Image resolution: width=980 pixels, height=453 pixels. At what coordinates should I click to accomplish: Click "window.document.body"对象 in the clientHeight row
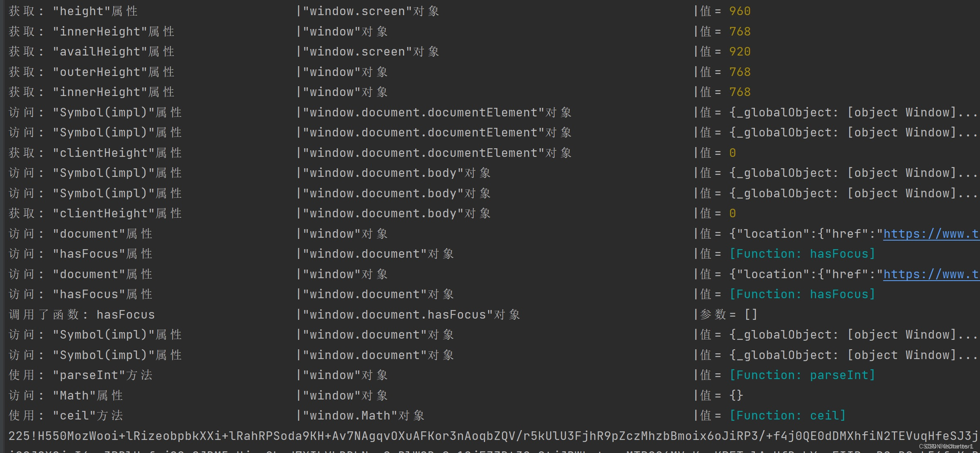point(396,213)
